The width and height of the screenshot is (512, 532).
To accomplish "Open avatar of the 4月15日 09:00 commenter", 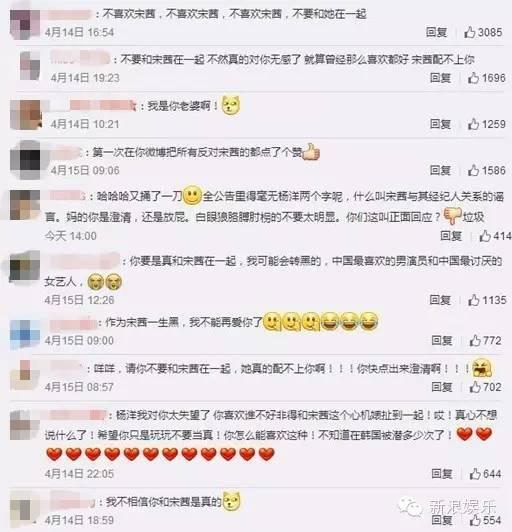I will point(25,334).
